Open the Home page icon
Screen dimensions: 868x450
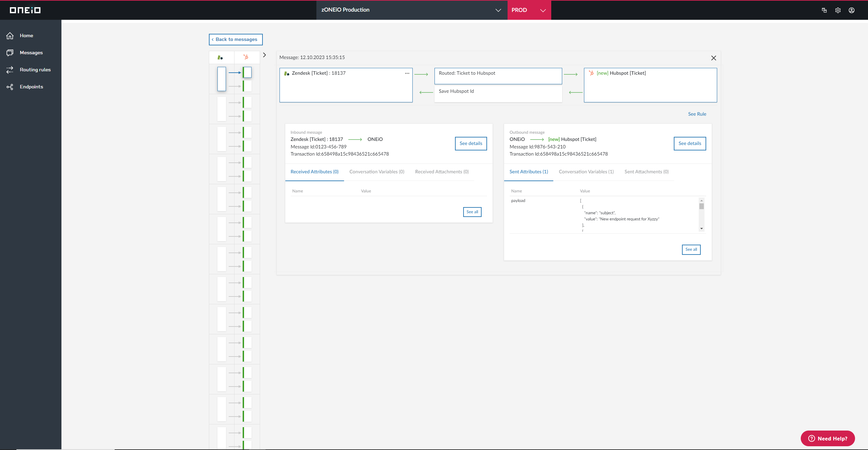(x=10, y=35)
